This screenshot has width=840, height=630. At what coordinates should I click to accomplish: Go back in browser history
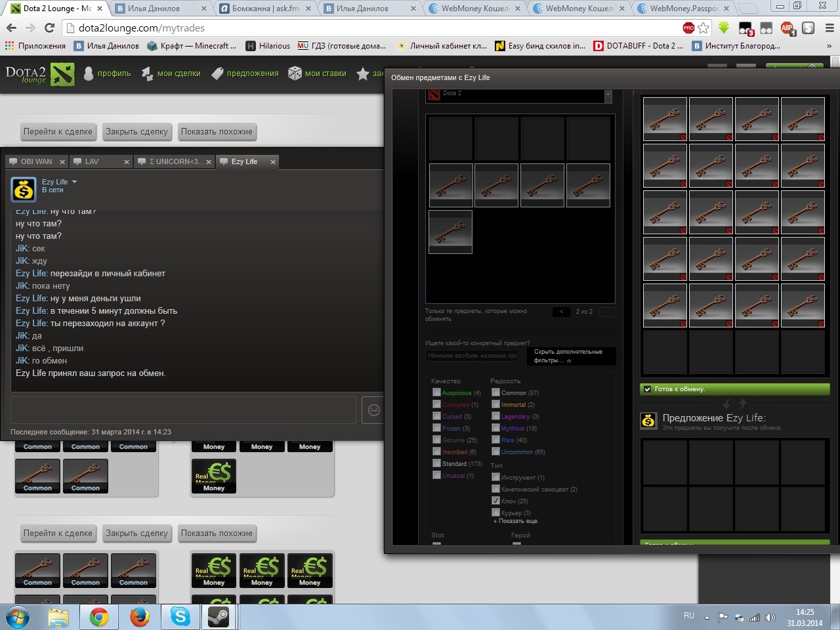pyautogui.click(x=11, y=28)
